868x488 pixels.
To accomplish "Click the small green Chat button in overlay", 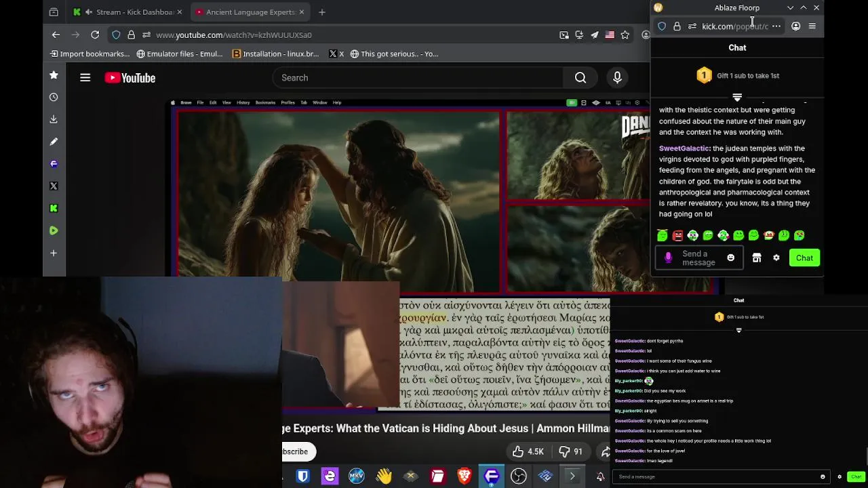I will click(856, 476).
